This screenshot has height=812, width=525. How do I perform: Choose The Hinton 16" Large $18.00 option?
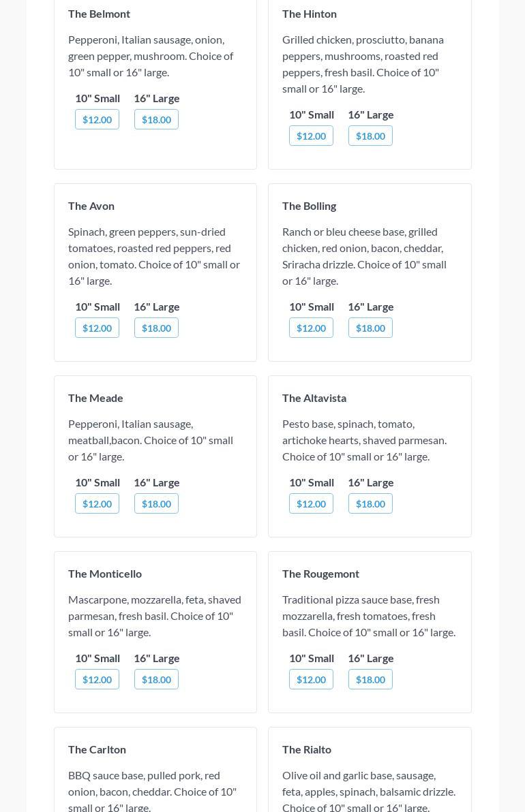click(370, 136)
